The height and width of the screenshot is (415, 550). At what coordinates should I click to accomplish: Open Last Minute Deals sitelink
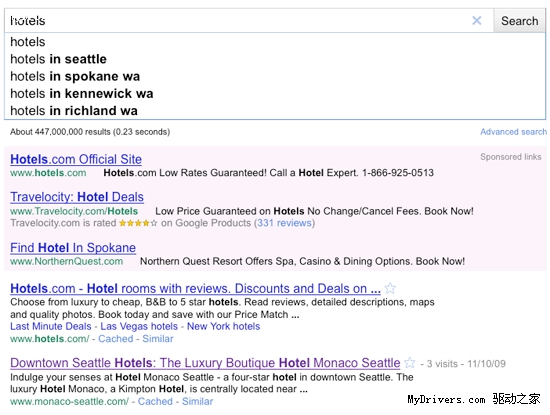click(x=51, y=326)
